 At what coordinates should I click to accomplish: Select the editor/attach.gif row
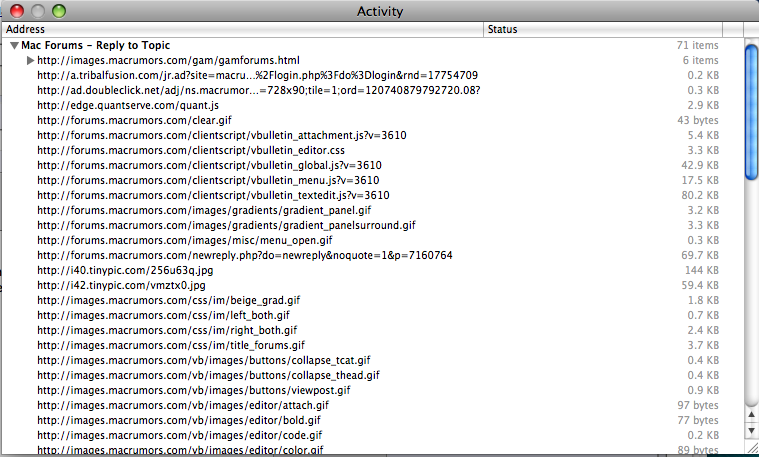[x=373, y=406]
